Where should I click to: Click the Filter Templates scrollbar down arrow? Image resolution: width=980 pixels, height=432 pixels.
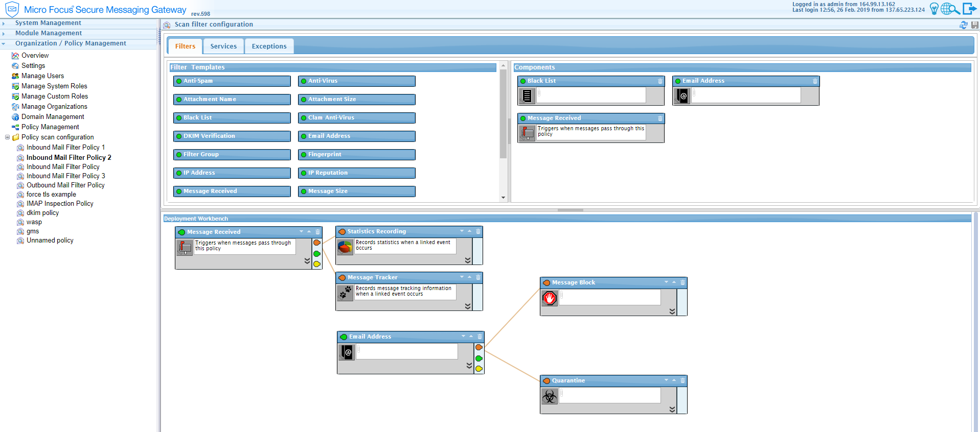504,198
